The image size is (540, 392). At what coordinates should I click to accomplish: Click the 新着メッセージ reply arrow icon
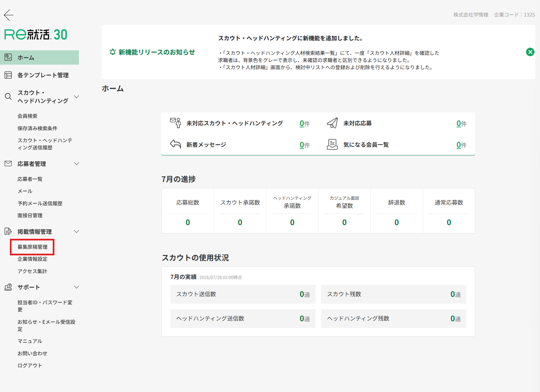pyautogui.click(x=176, y=144)
